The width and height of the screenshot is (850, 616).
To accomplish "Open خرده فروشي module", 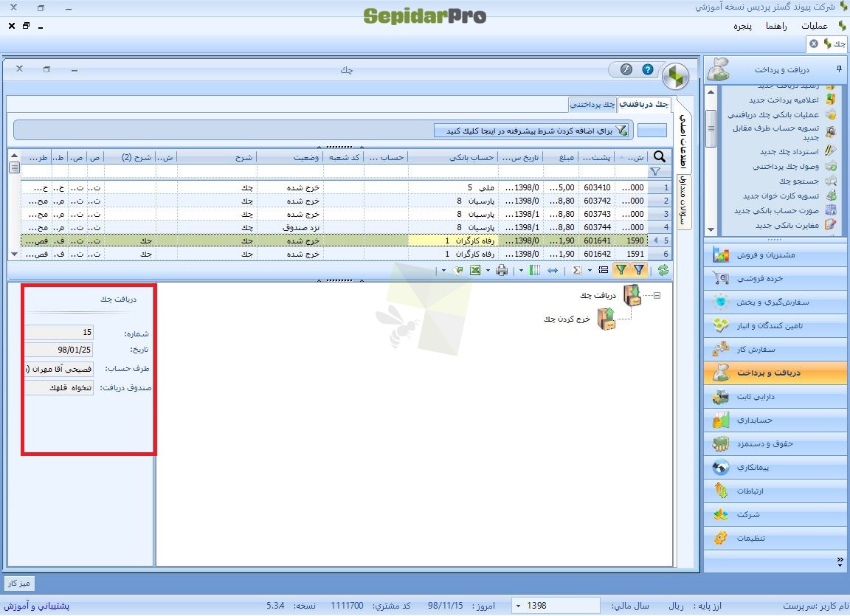I will (775, 278).
